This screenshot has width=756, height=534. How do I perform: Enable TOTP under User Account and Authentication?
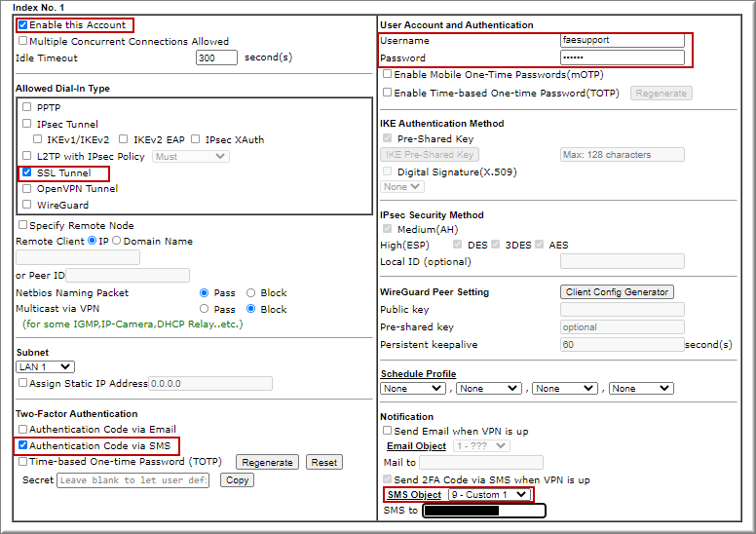[x=387, y=92]
